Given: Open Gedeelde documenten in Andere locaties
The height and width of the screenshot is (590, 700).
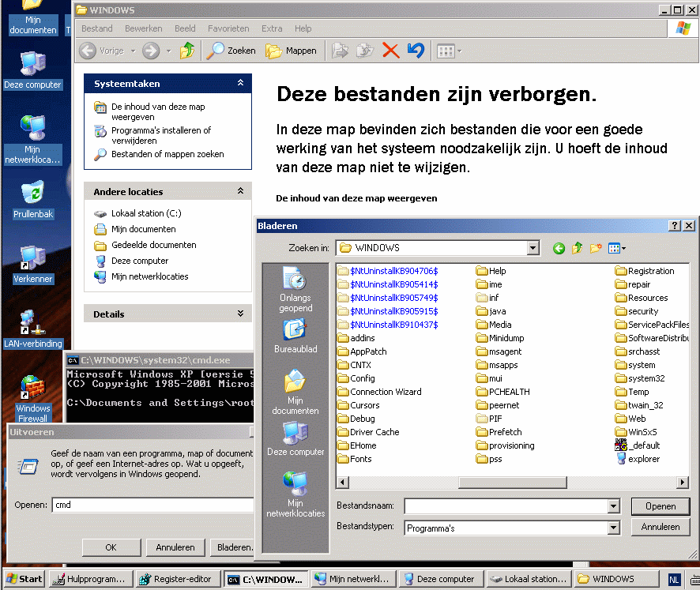Looking at the screenshot, I should click(x=153, y=245).
